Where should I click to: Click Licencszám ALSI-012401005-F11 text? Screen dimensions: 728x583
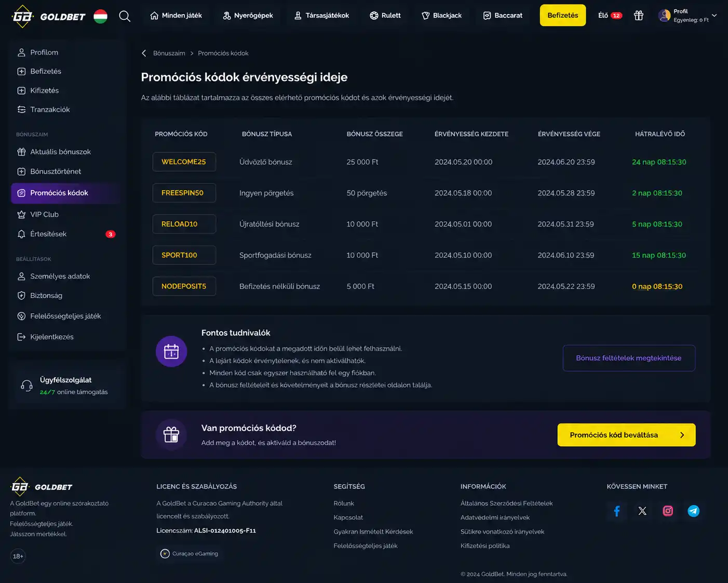coord(206,531)
